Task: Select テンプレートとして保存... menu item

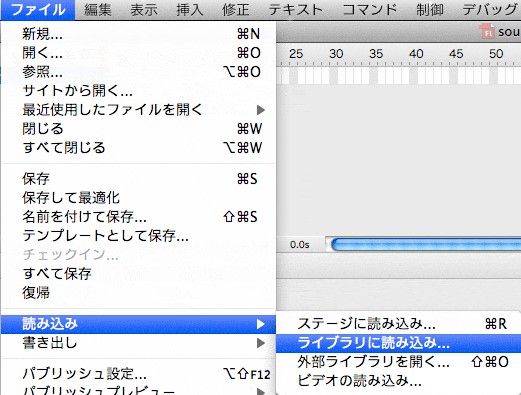Action: click(138, 236)
